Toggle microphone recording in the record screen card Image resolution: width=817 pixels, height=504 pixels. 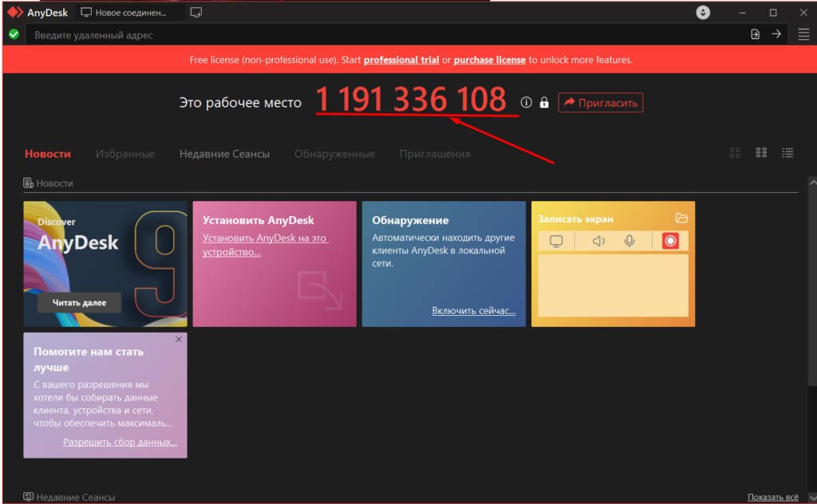click(630, 241)
